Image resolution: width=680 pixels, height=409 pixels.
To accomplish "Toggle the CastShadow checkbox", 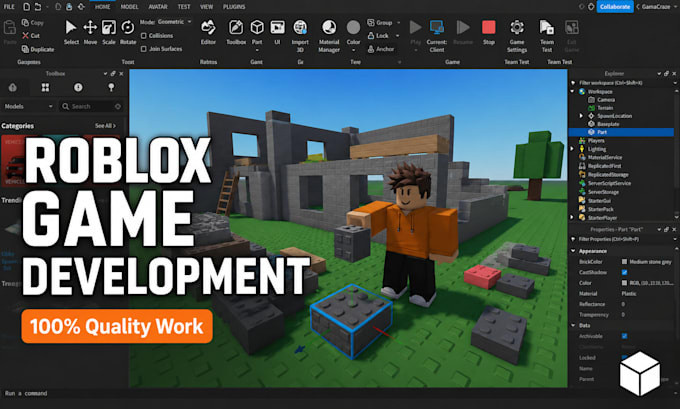I will click(x=624, y=272).
